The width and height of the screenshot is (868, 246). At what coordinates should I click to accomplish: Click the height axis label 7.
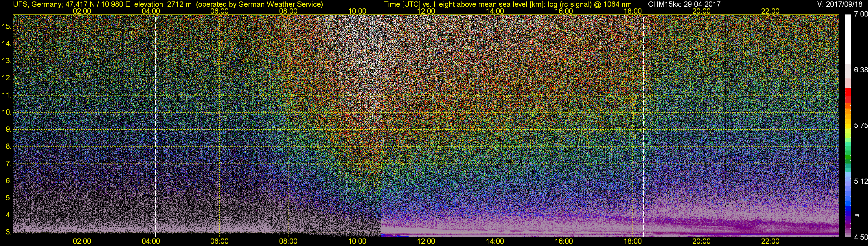(8, 164)
